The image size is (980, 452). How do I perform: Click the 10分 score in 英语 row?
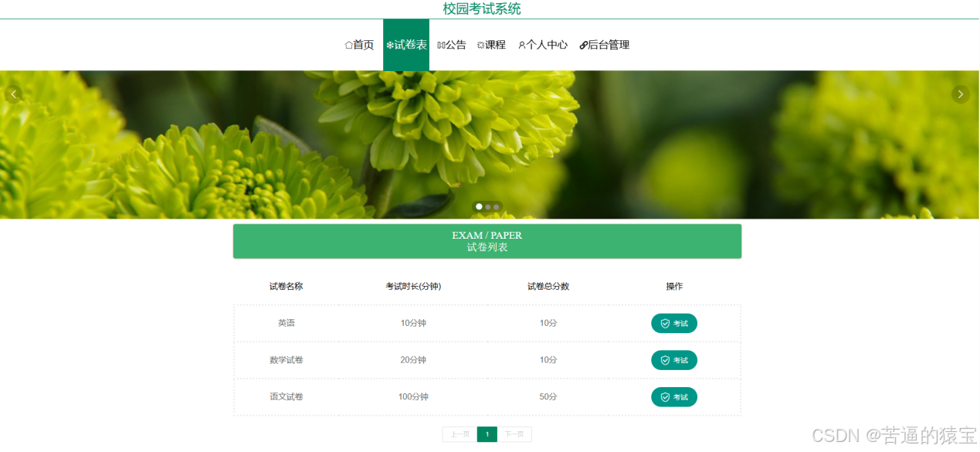(x=548, y=323)
